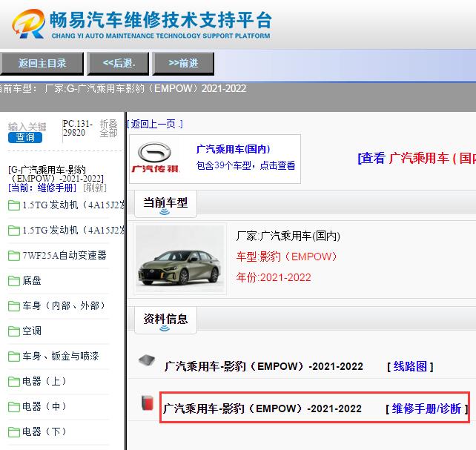Click 返回主目录 button
The width and height of the screenshot is (476, 450).
(42, 64)
